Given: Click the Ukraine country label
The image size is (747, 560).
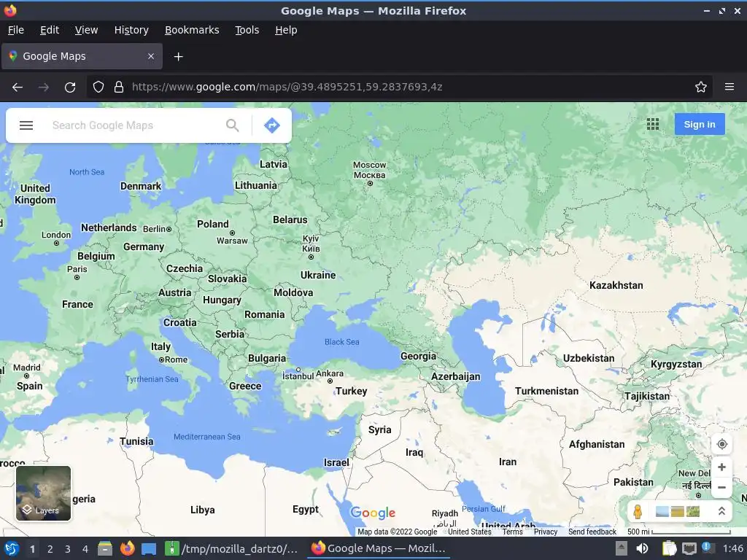Looking at the screenshot, I should pos(318,275).
